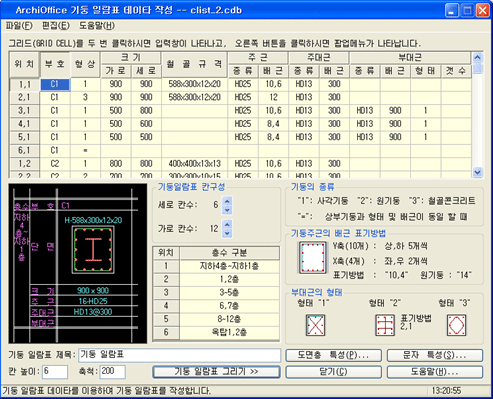Decrease 가로 칸수 with the down arrow
The height and width of the screenshot is (399, 493).
tap(227, 233)
